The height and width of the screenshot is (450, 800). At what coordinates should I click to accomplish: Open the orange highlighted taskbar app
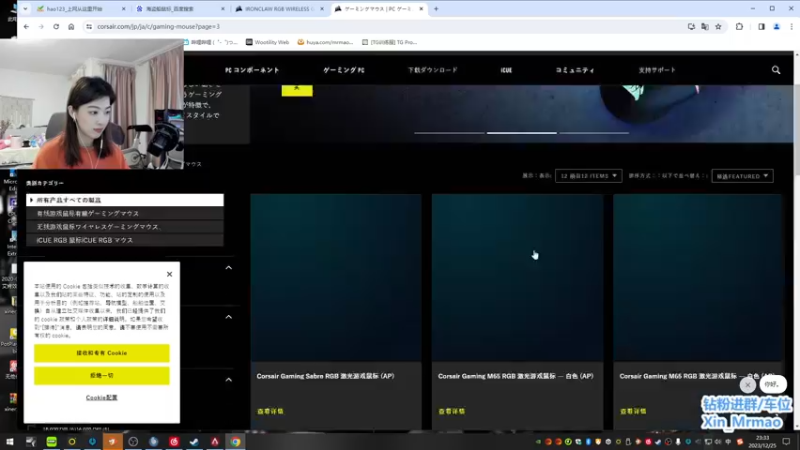click(112, 441)
